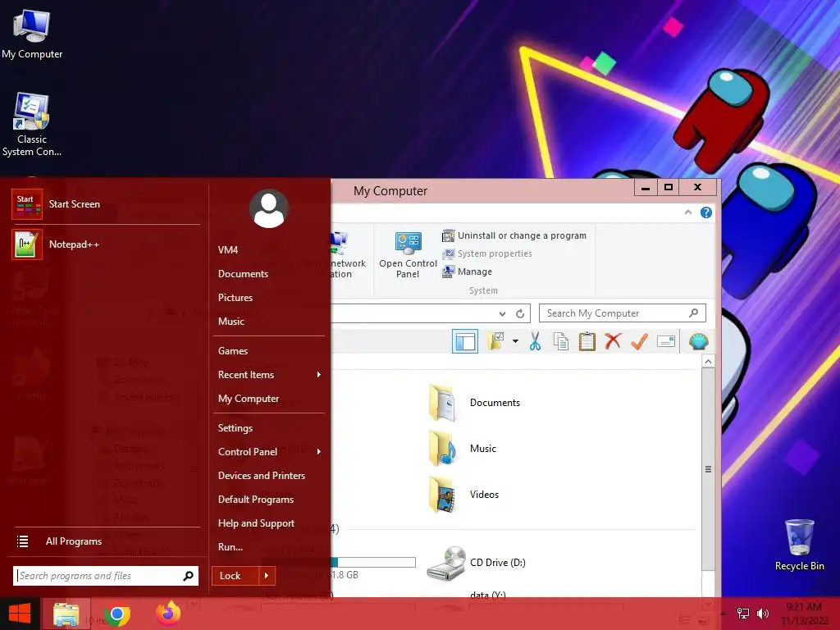Click the shell icon in the toolbar
Image resolution: width=840 pixels, height=630 pixels.
[699, 341]
